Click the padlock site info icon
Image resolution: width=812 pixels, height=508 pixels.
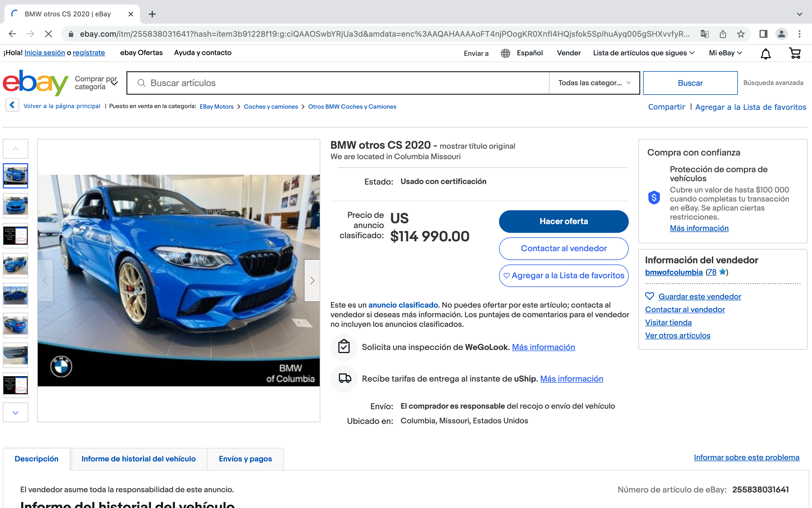coord(71,34)
